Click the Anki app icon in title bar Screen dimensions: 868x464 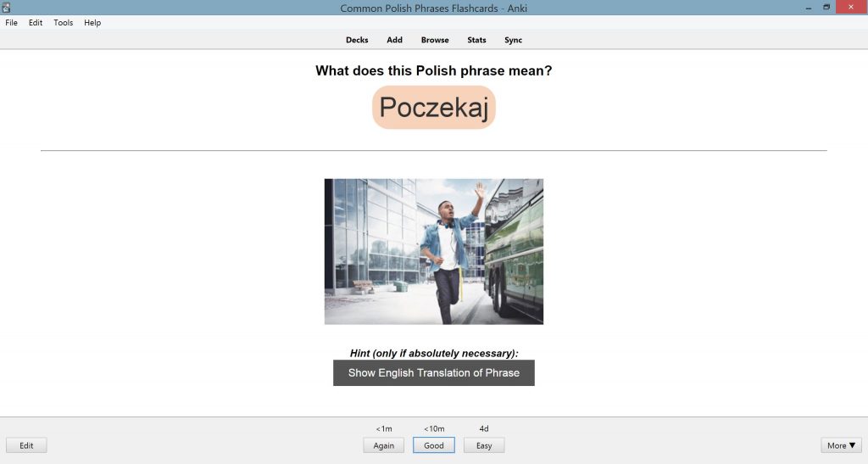point(6,7)
